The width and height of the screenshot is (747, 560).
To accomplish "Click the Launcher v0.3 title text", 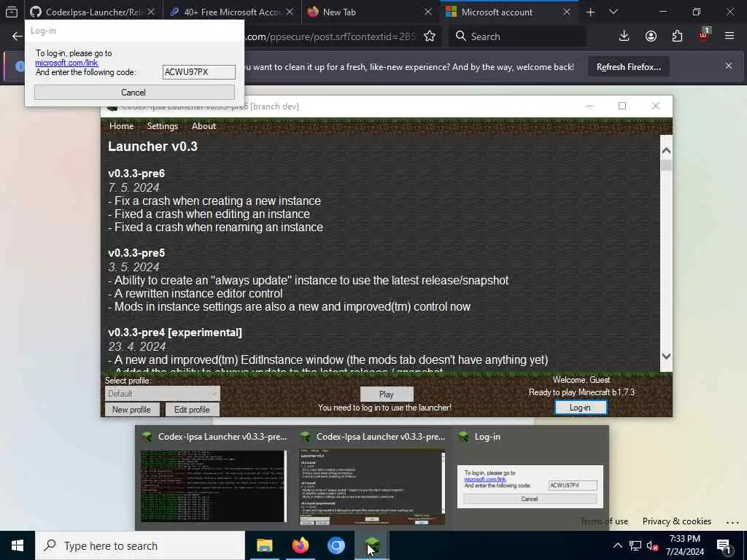I will (152, 147).
